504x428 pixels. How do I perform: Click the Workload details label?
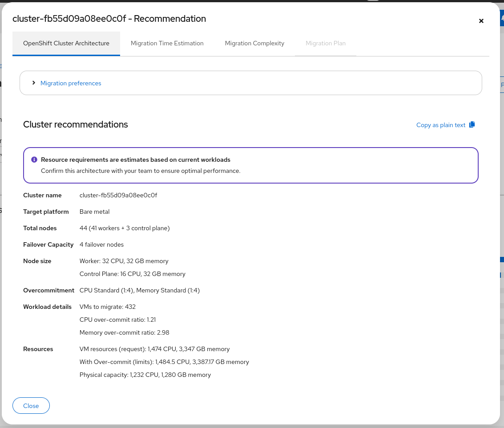point(47,307)
